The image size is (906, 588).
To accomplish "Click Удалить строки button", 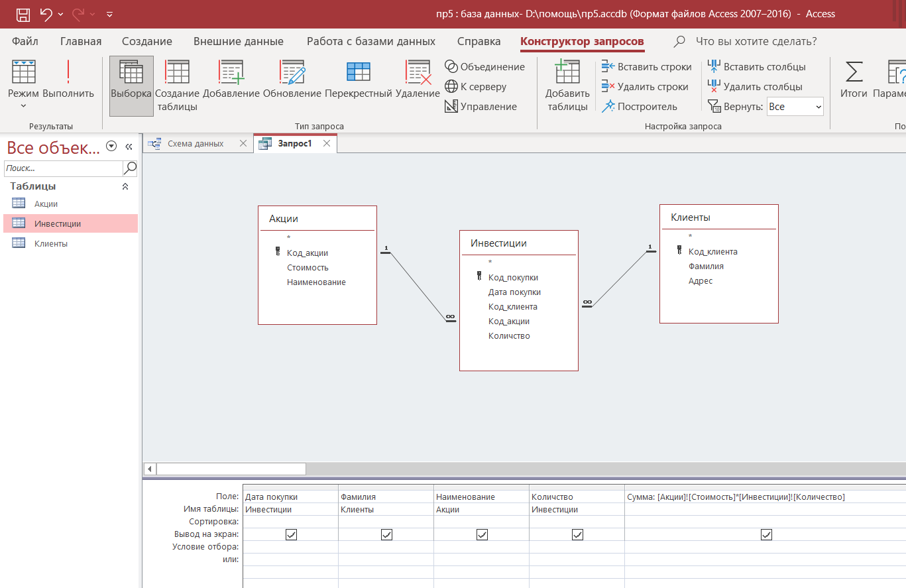I will [645, 86].
